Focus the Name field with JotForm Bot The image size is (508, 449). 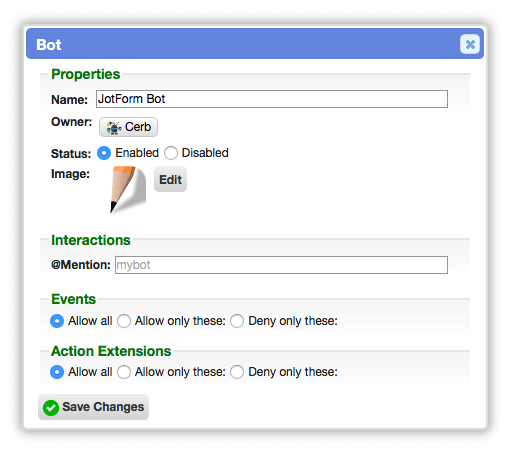tap(272, 99)
